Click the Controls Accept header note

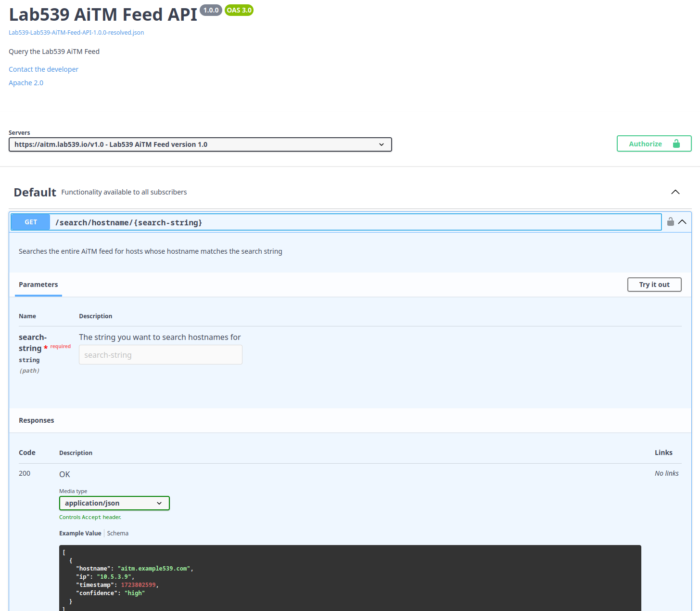90,517
